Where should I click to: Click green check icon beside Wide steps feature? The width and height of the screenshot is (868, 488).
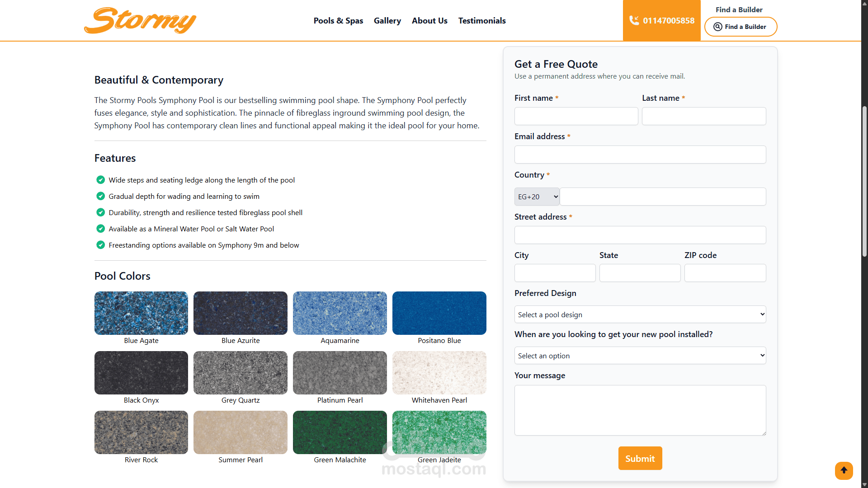tap(101, 180)
